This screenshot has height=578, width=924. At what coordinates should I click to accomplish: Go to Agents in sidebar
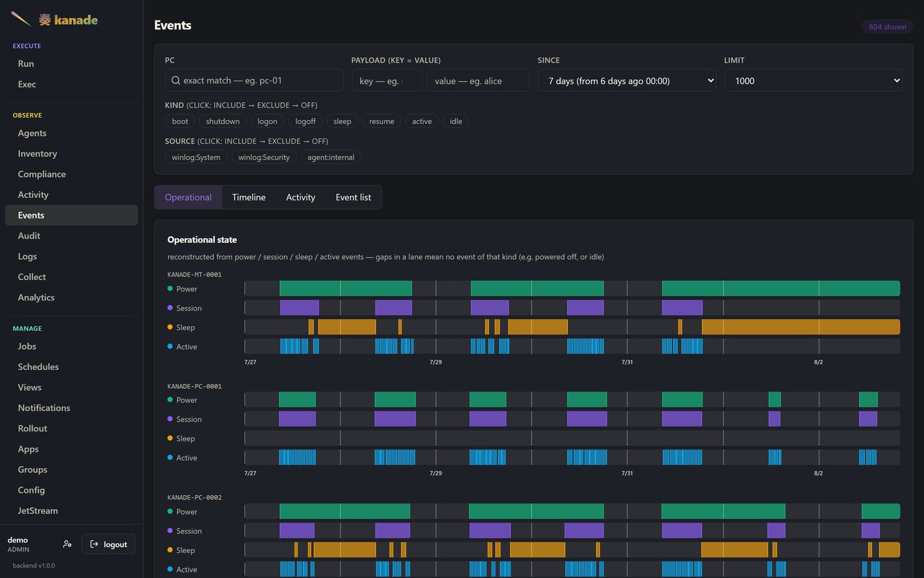click(x=71, y=133)
